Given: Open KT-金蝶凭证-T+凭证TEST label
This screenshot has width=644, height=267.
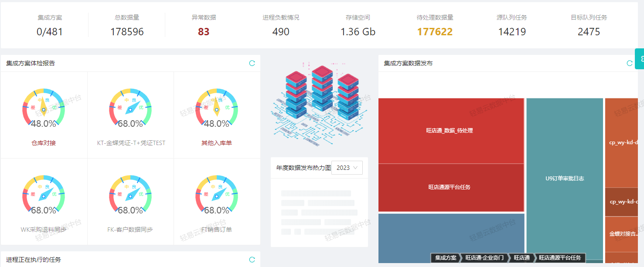Looking at the screenshot, I should coord(130,143).
